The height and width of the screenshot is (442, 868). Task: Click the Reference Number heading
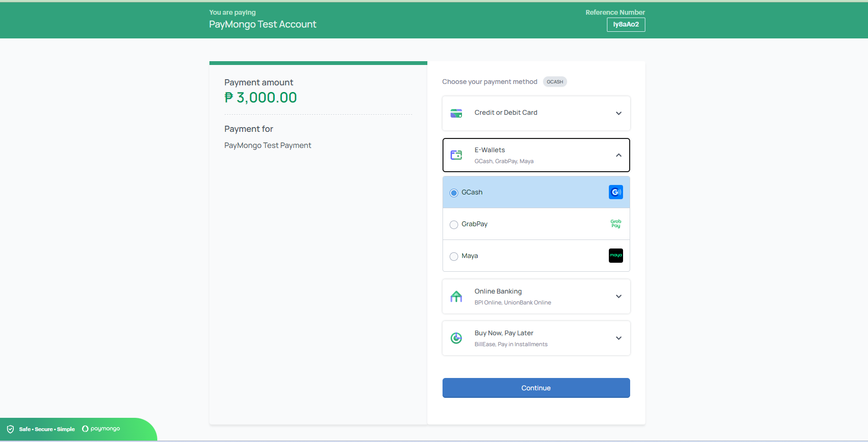pos(615,12)
